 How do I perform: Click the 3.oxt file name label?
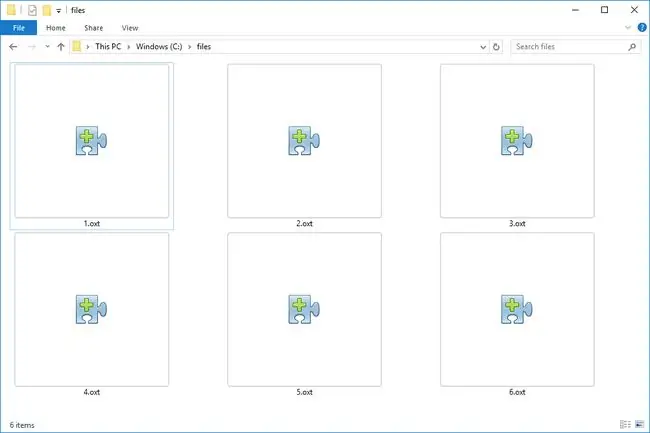tap(517, 223)
